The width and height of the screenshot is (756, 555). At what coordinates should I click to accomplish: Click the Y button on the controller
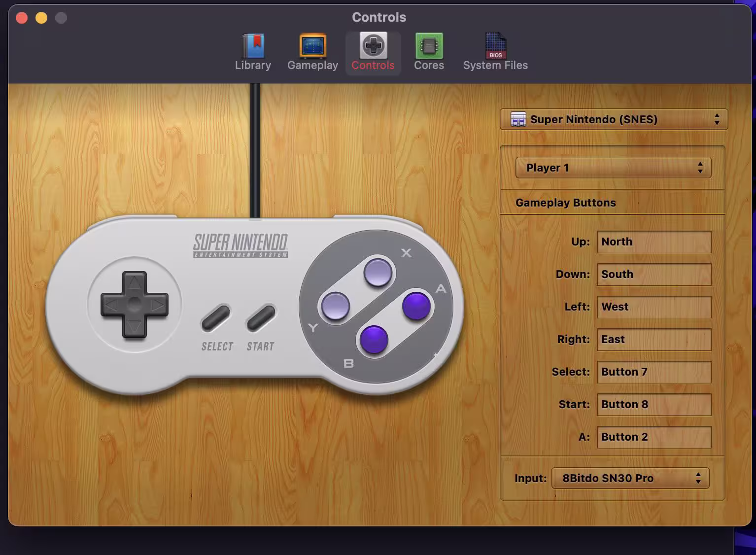point(336,306)
